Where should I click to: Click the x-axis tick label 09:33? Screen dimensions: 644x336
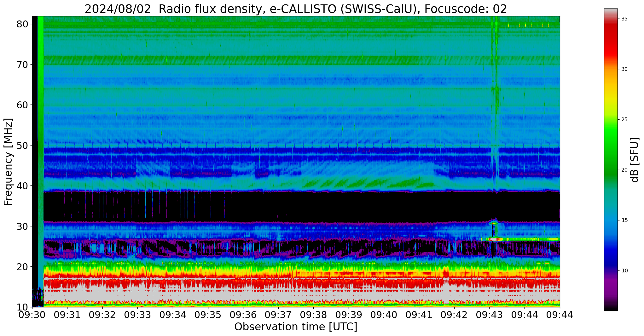[x=137, y=315]
